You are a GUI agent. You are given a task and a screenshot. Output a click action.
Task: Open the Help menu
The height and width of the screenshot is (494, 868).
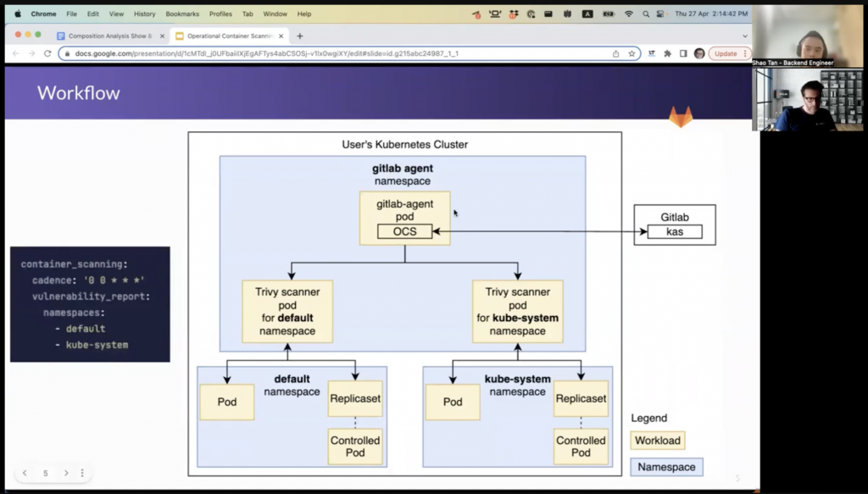304,14
